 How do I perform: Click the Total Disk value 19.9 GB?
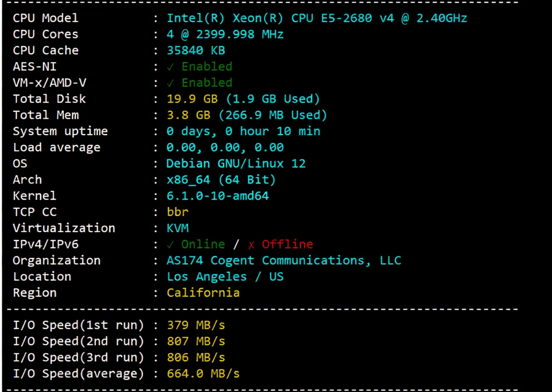tap(192, 99)
